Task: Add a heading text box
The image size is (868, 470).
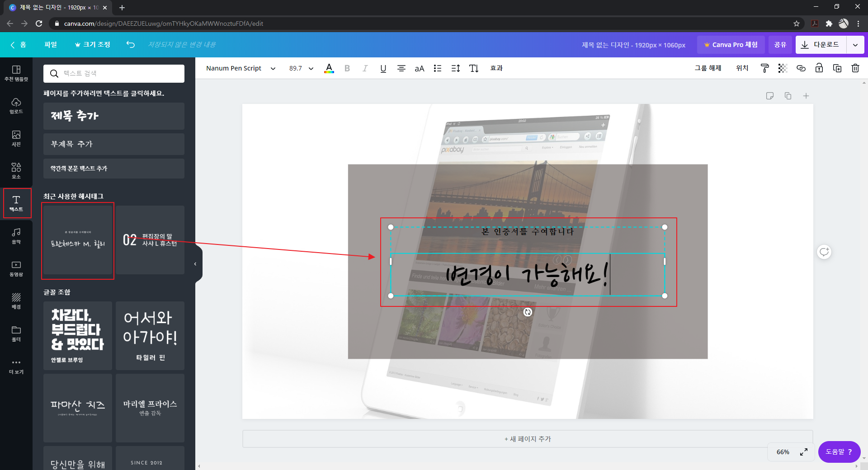Action: (x=114, y=116)
